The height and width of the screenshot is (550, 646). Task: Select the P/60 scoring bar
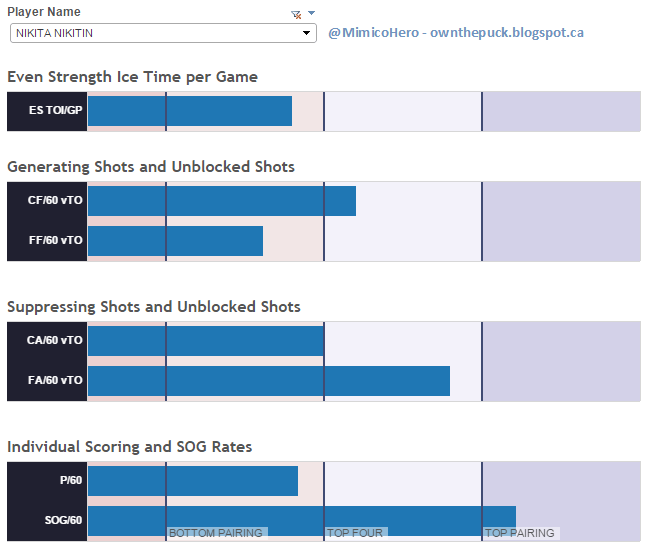(193, 481)
